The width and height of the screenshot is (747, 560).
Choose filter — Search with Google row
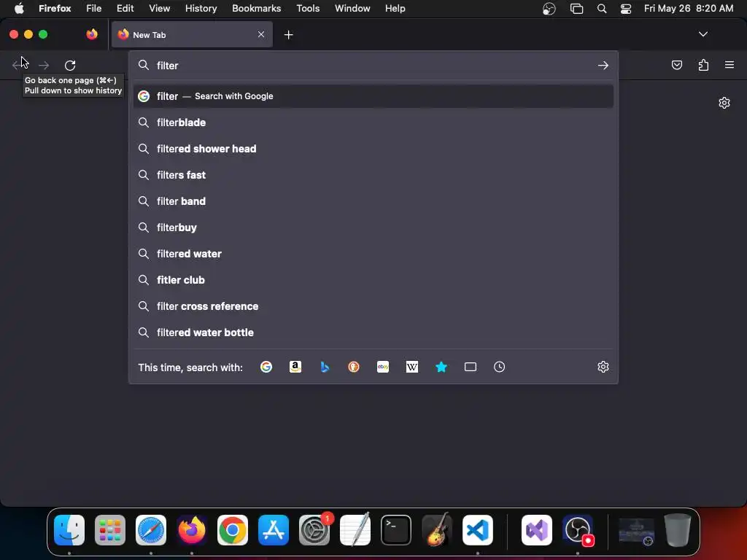click(x=373, y=96)
